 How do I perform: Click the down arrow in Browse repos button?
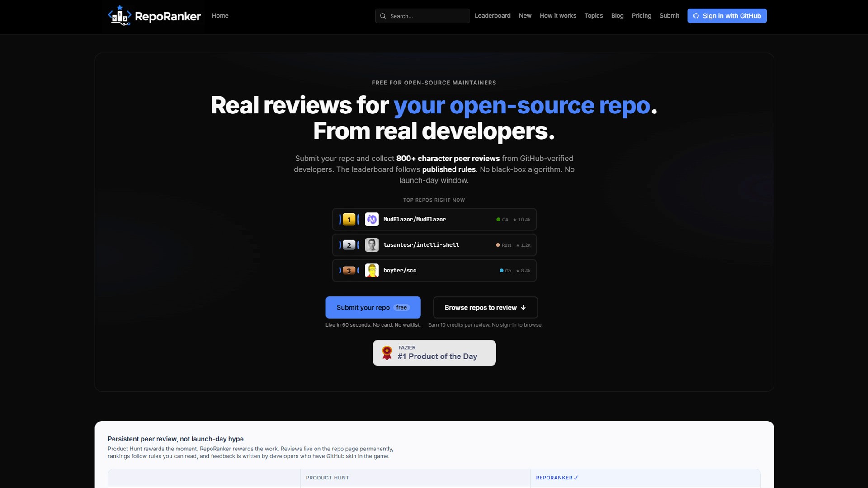523,308
